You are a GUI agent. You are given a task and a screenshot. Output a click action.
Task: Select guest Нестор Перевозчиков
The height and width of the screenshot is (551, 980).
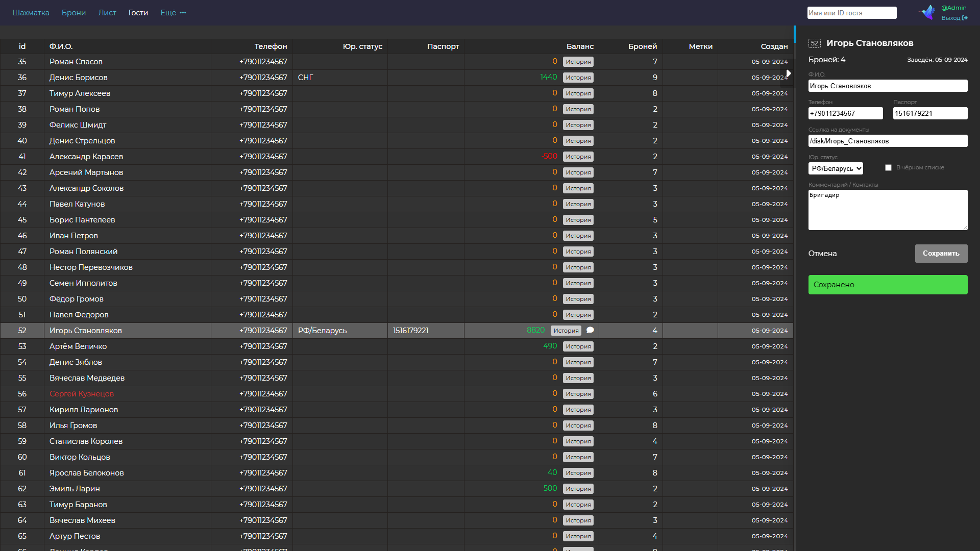tap(91, 267)
